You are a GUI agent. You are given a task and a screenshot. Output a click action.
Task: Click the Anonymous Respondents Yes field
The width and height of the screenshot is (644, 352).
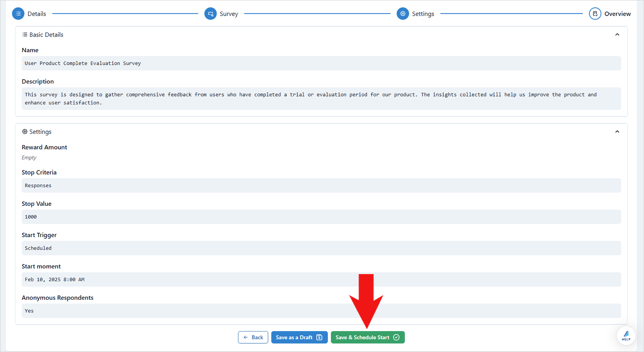click(321, 311)
